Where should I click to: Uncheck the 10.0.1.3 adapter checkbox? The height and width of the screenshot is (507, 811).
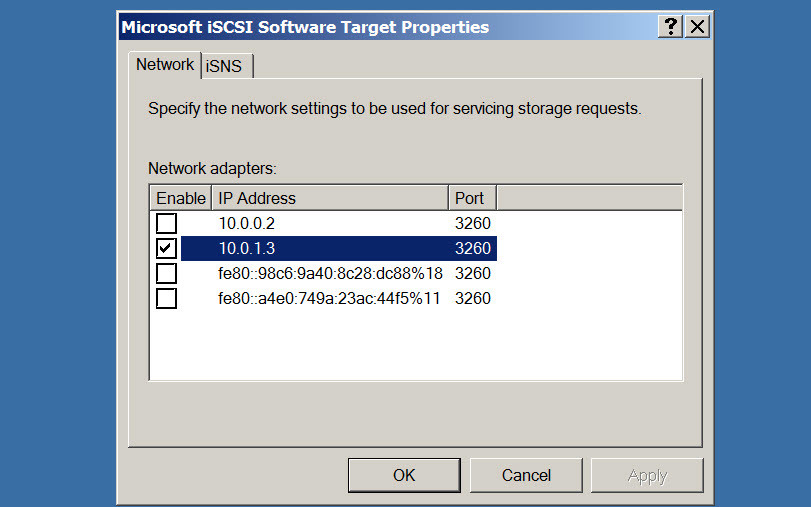166,248
